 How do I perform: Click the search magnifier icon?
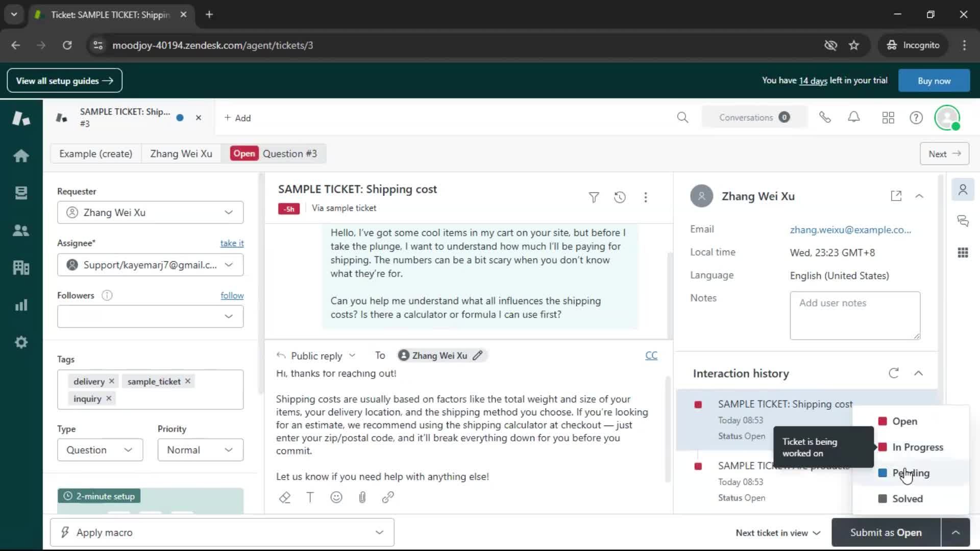682,118
